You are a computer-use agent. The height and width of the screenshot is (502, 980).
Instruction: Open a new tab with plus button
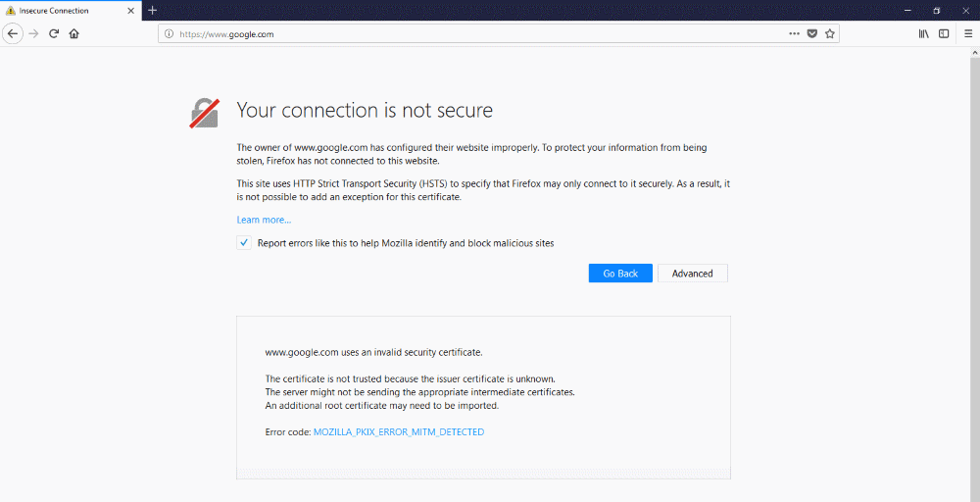click(x=152, y=11)
